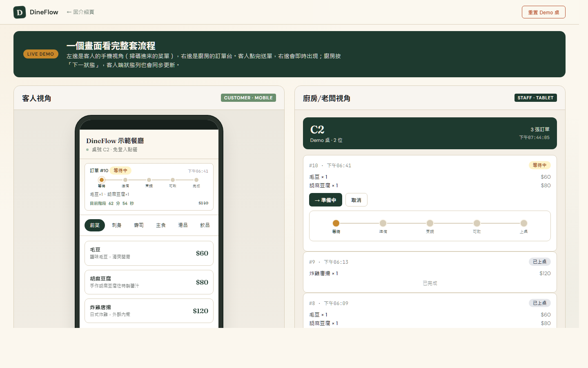Switch to the 飲品 category tab

(205, 225)
